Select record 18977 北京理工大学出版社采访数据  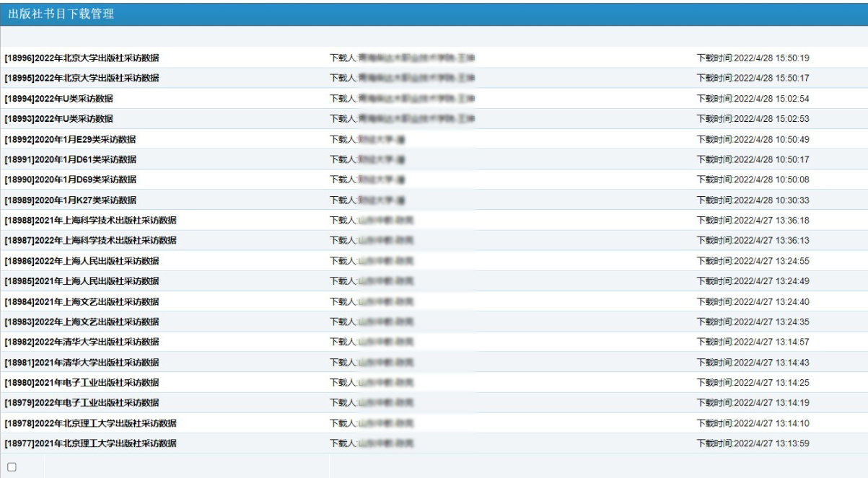point(90,443)
